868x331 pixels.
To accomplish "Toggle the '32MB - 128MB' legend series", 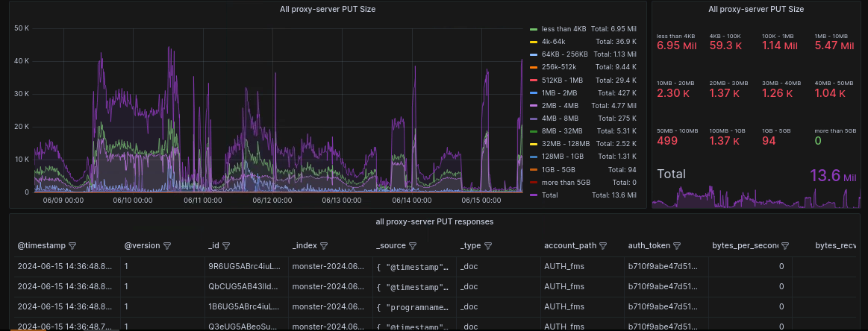I will pos(564,144).
